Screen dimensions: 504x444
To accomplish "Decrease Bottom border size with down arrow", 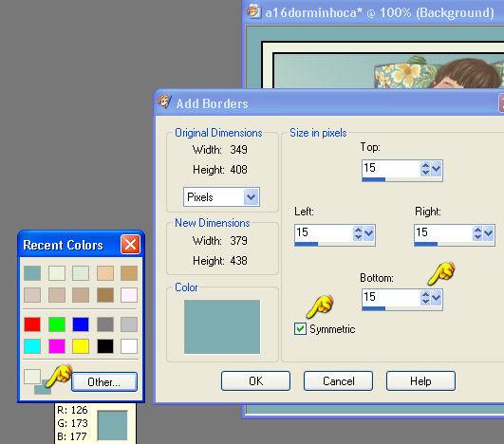I will (x=425, y=302).
